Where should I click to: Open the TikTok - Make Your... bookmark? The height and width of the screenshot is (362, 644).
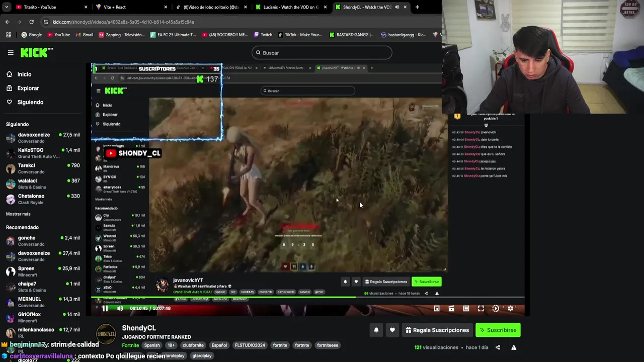(x=299, y=35)
